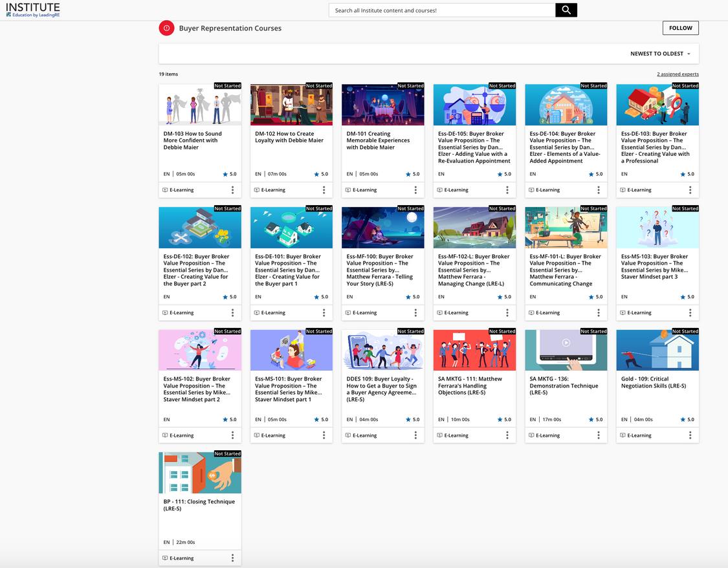Open options menu for Ess-DE-103 course

tap(690, 190)
